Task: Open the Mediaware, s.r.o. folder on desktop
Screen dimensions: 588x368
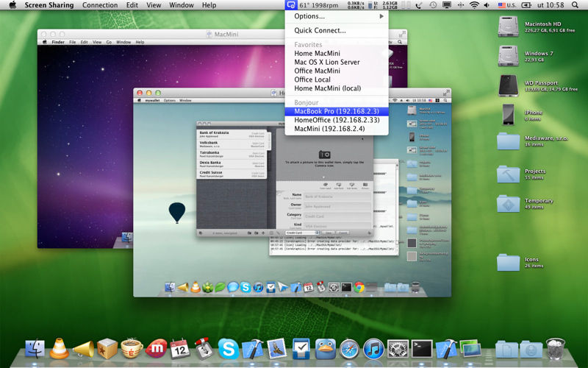Action: click(x=508, y=141)
